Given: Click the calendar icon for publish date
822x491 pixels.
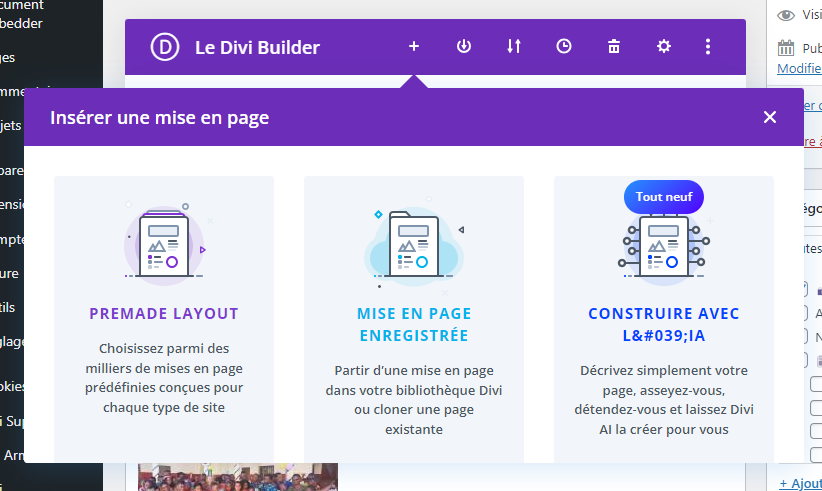Looking at the screenshot, I should [x=787, y=48].
